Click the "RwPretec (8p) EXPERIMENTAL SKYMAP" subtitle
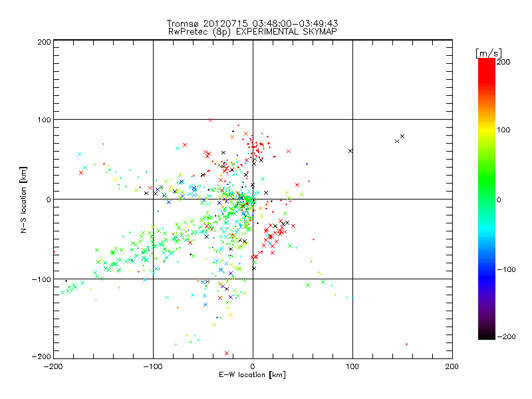 point(253,31)
